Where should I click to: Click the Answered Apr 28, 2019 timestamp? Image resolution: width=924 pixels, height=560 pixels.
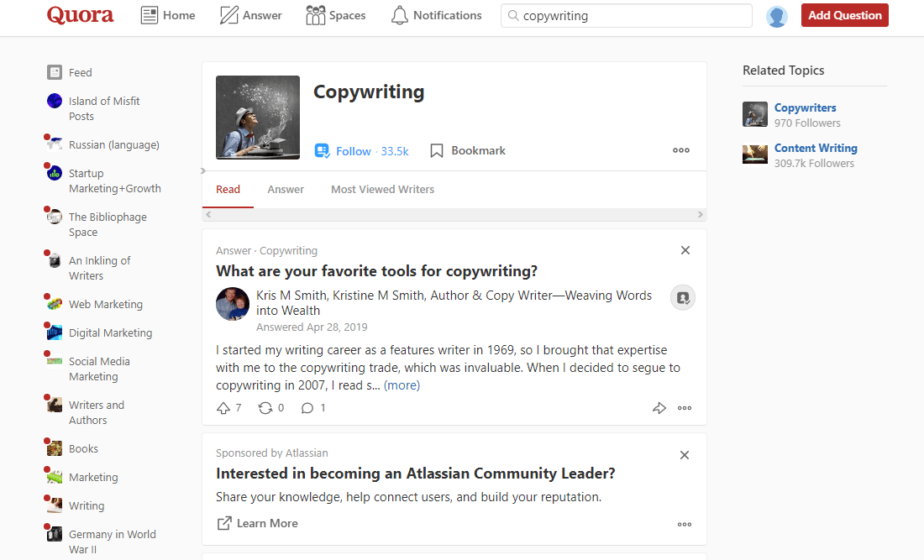[x=312, y=327]
